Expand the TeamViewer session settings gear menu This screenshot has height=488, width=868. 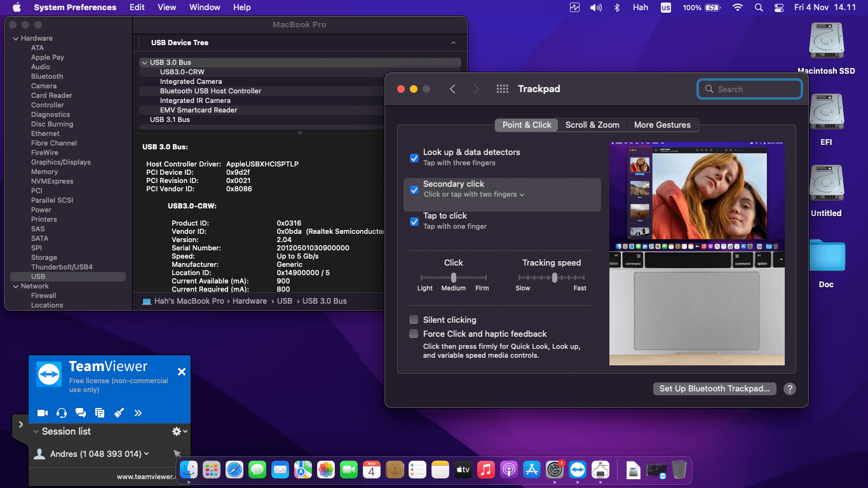179,431
